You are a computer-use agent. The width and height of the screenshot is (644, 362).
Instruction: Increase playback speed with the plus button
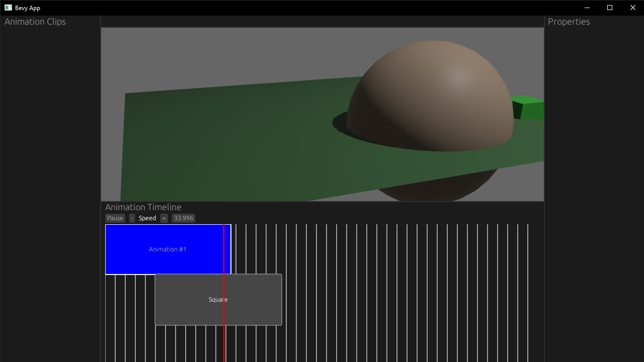164,218
